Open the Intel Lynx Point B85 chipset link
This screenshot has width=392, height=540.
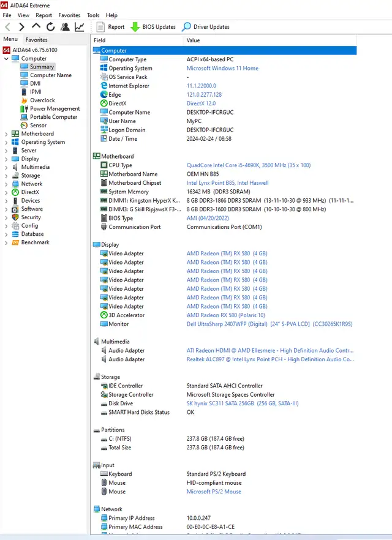click(228, 183)
